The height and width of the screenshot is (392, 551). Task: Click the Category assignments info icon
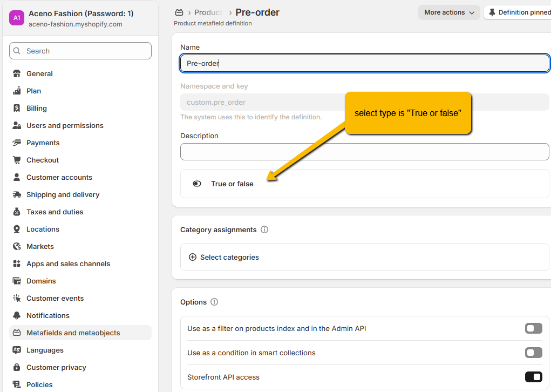264,229
